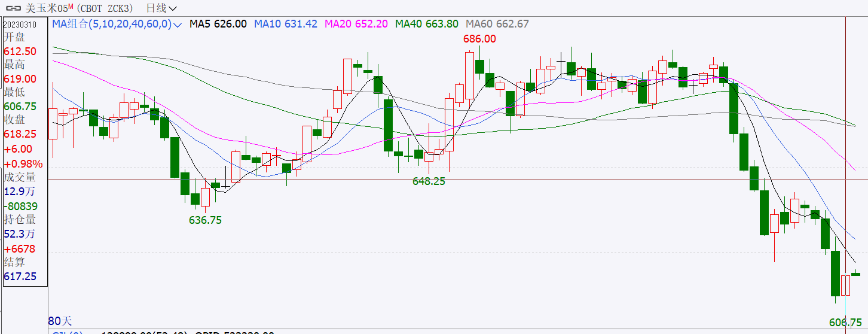Click the MA40 663.80 legend value

click(427, 24)
